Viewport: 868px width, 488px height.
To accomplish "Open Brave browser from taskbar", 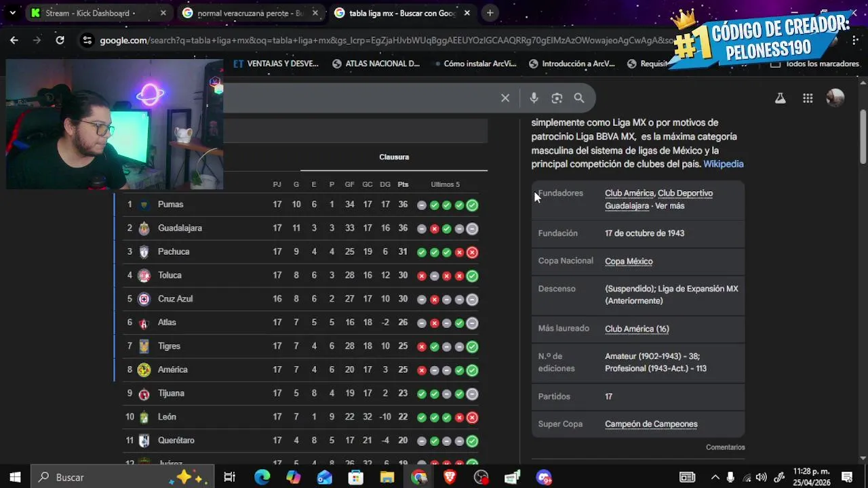I will [x=450, y=477].
